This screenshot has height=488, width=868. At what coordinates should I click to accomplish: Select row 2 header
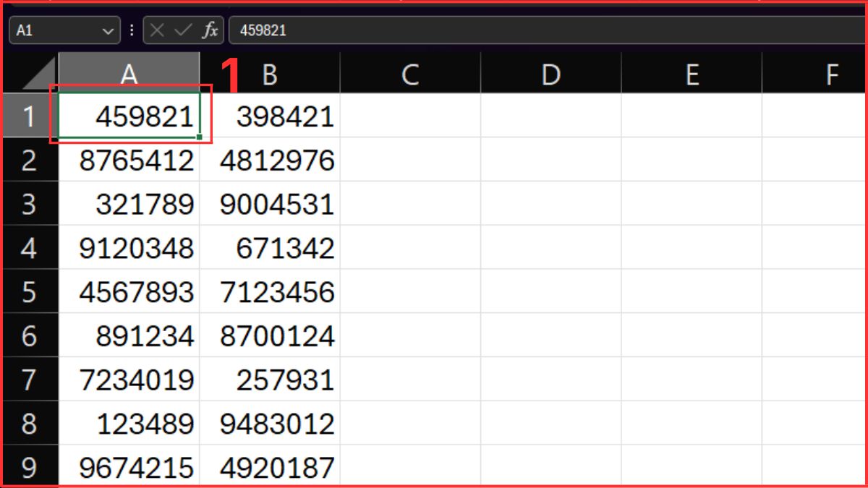coord(30,159)
